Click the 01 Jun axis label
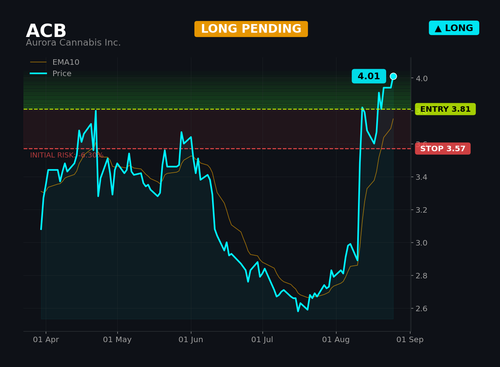500x367 pixels. pos(191,340)
